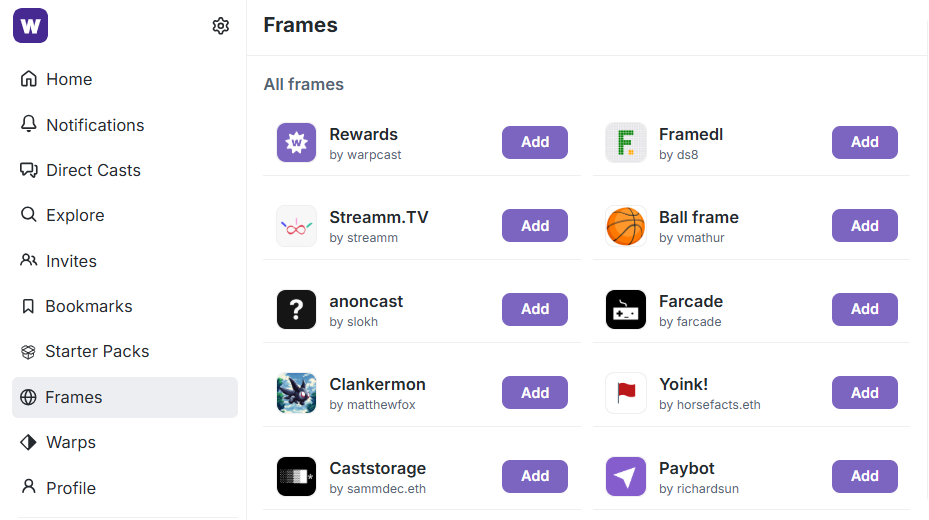This screenshot has height=520, width=929.
Task: Click the anoncast question mark icon
Action: [296, 310]
